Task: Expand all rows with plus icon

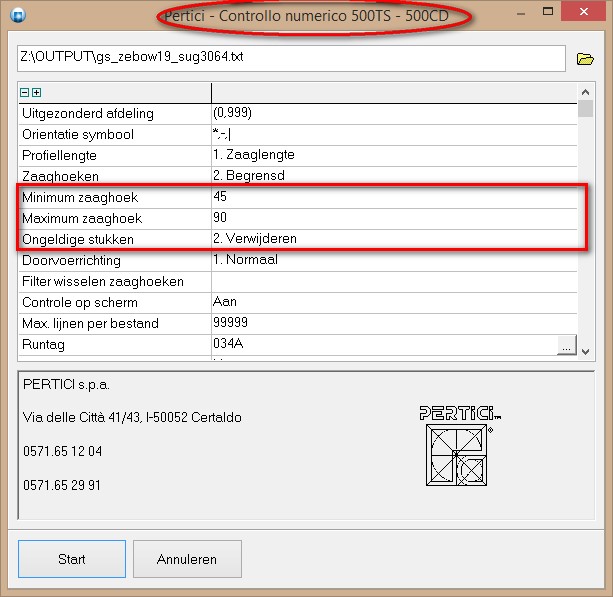Action: 37,93
